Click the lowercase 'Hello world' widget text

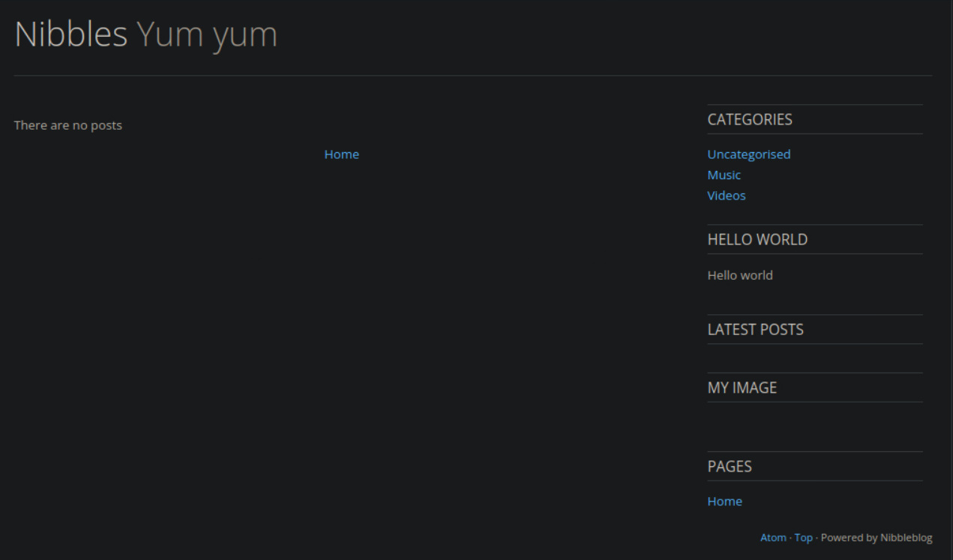click(x=740, y=275)
